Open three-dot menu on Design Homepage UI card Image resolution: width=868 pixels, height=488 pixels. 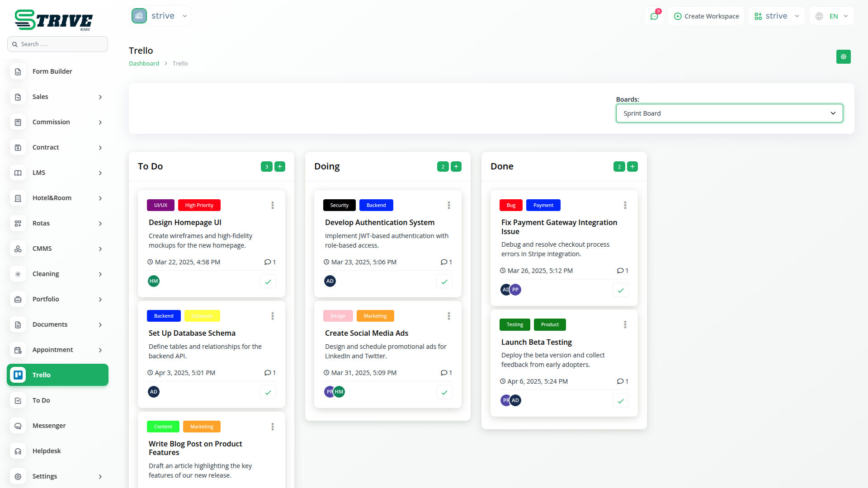pyautogui.click(x=273, y=206)
